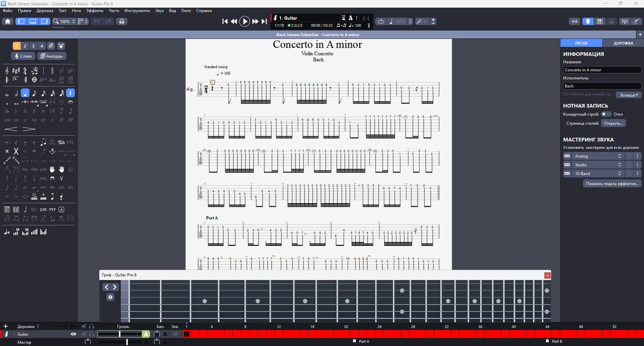The width and height of the screenshot is (644, 346).
Task: Click the TXT text annotation icon
Action: pyautogui.click(x=52, y=209)
